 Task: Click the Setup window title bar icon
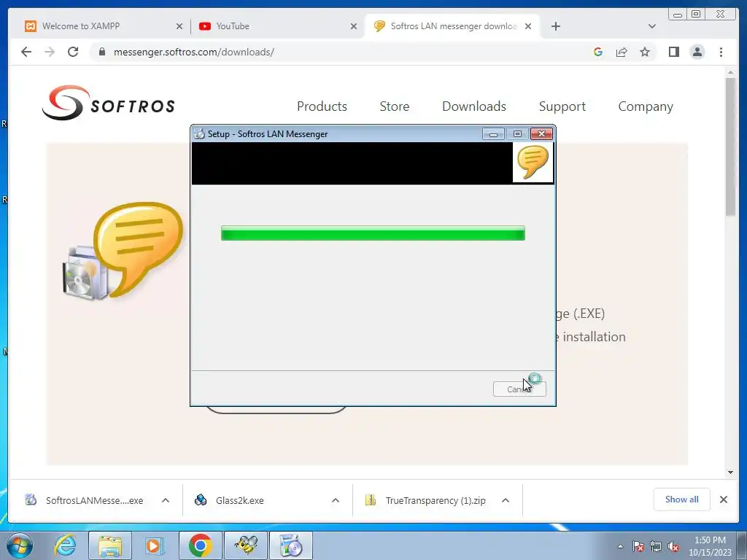[200, 134]
